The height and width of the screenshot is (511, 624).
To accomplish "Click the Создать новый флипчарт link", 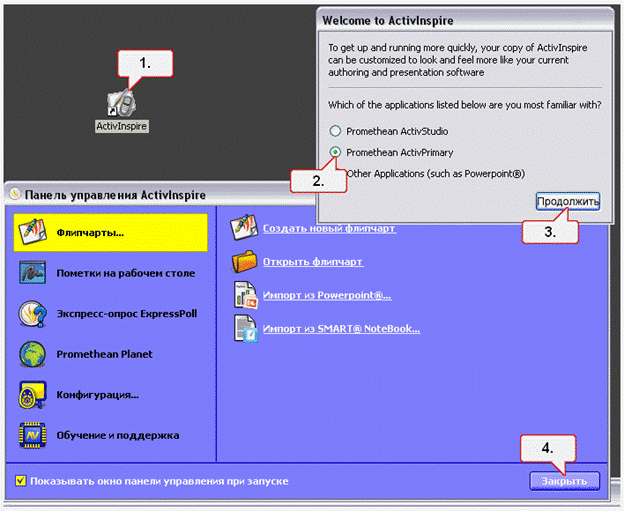I will [x=329, y=228].
